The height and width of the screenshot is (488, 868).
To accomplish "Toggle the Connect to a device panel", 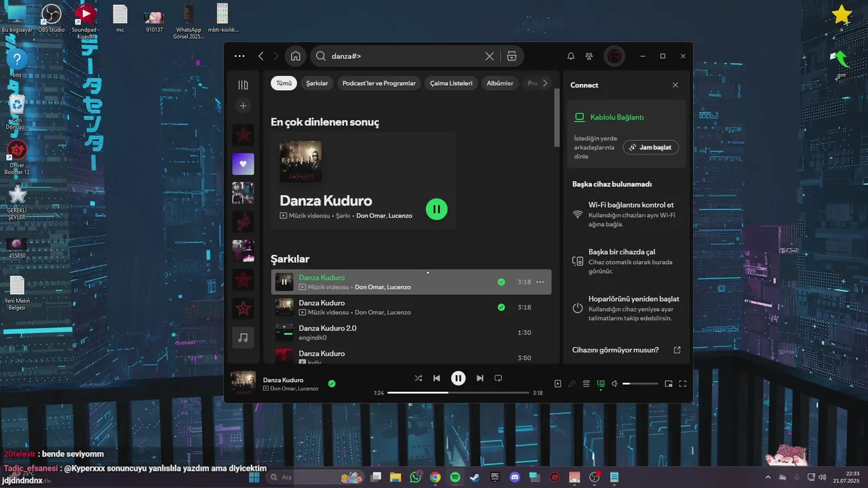I will pyautogui.click(x=601, y=384).
